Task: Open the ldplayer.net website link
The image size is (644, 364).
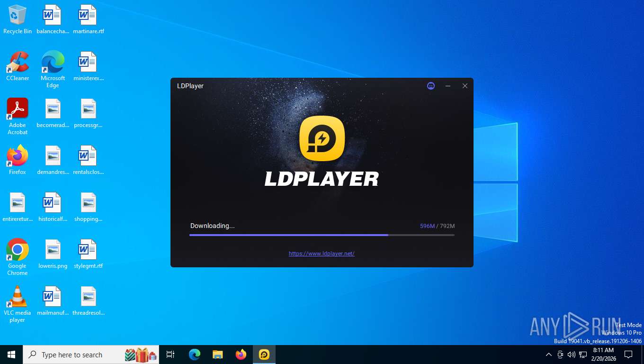Action: (322, 254)
